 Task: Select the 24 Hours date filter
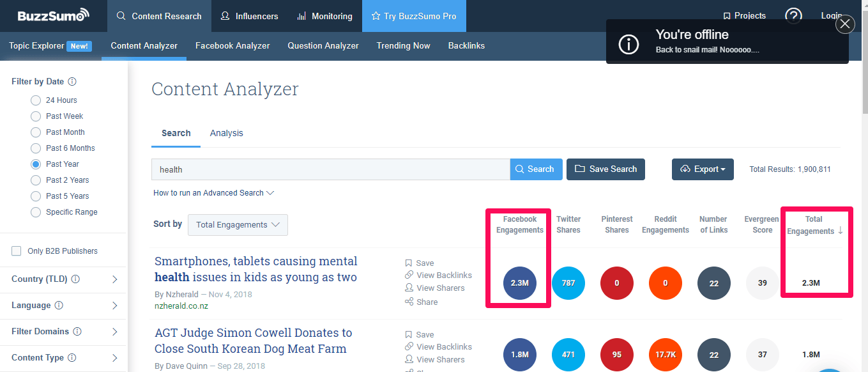pos(36,100)
